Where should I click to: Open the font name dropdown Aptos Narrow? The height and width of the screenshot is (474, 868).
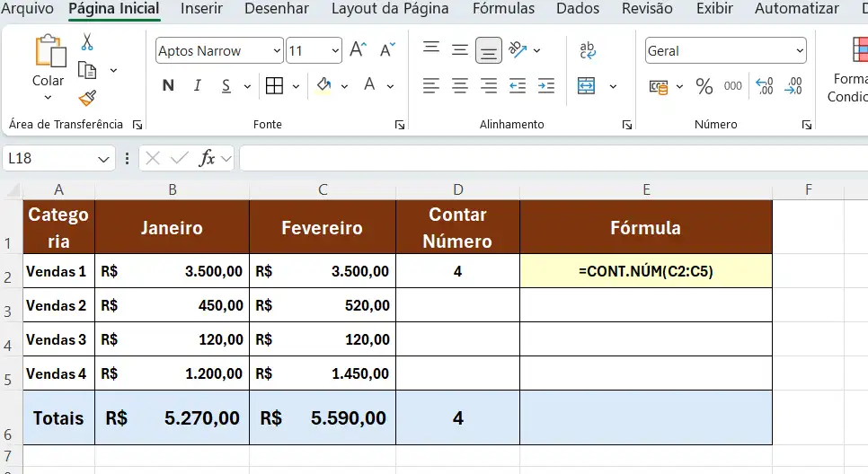(x=278, y=51)
